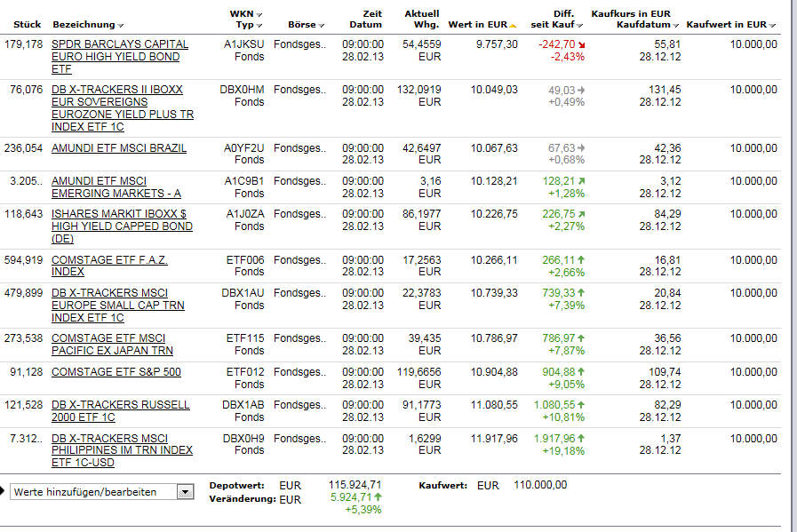
Task: Select WKN value DBX0HM
Action: (x=242, y=90)
